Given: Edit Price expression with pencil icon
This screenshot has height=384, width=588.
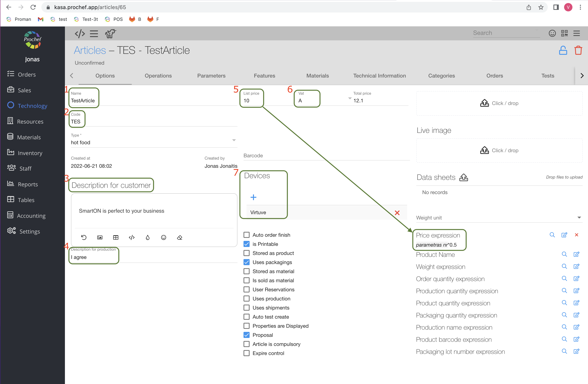Looking at the screenshot, I should pos(564,235).
